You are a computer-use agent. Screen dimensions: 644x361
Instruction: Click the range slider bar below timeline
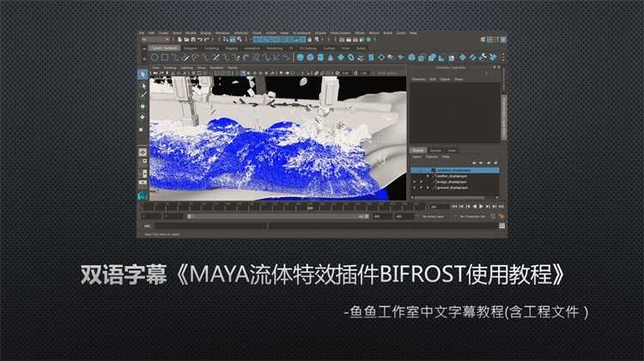(x=278, y=216)
